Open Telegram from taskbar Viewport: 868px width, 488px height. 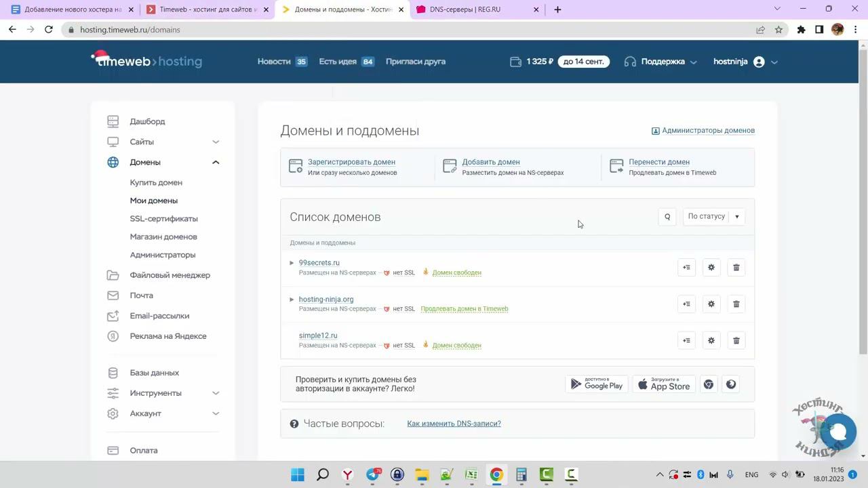pos(372,475)
